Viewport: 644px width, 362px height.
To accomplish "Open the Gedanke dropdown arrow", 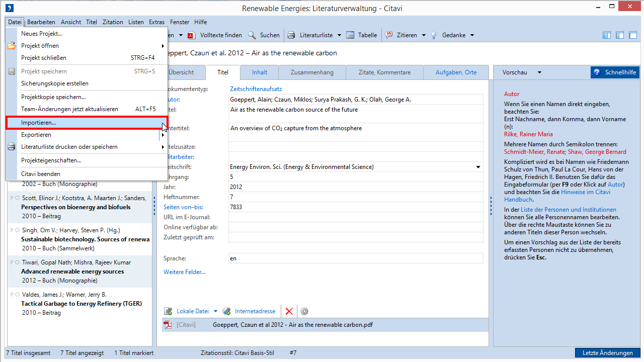I will (x=472, y=35).
